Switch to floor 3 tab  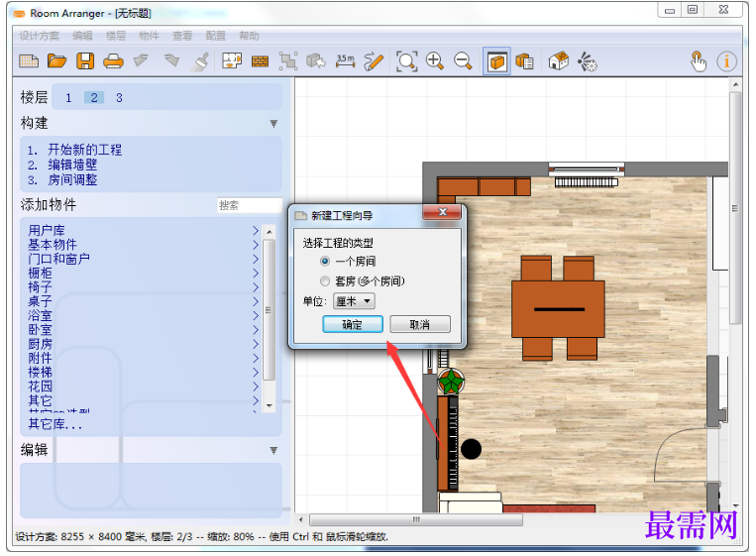tap(119, 98)
